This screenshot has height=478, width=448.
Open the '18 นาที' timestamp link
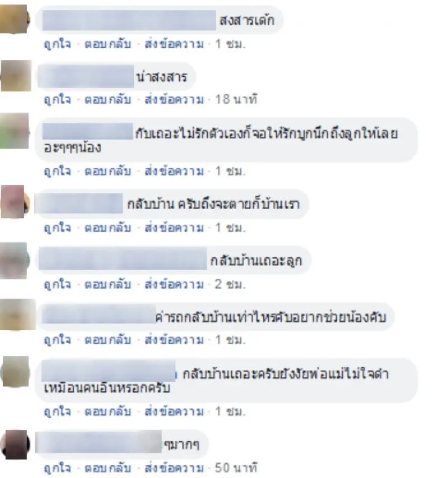236,99
